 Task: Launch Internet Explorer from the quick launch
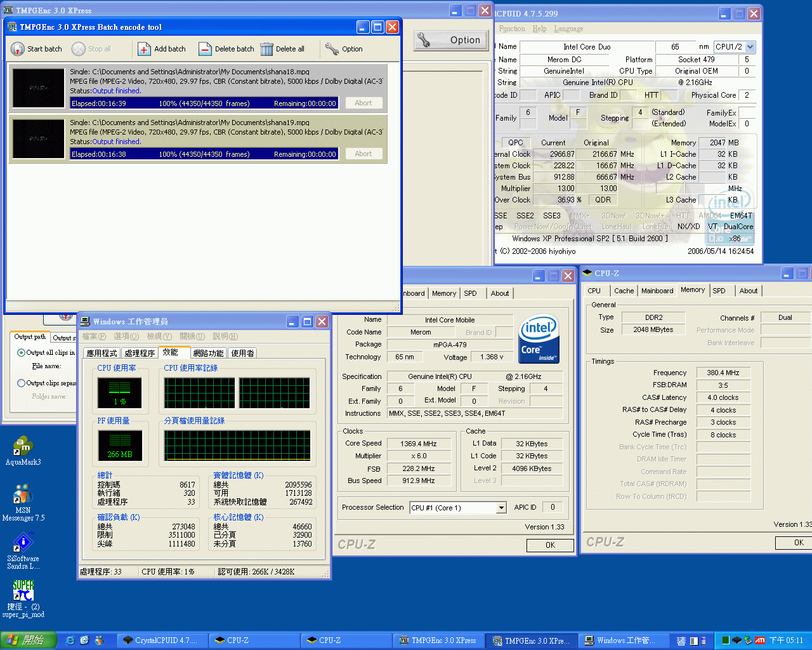click(70, 640)
